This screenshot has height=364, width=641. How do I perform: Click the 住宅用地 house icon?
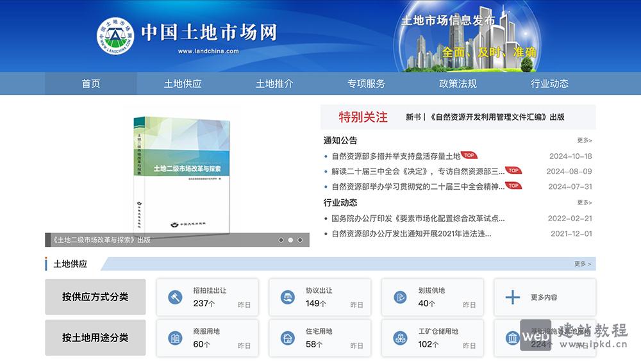[288, 338]
